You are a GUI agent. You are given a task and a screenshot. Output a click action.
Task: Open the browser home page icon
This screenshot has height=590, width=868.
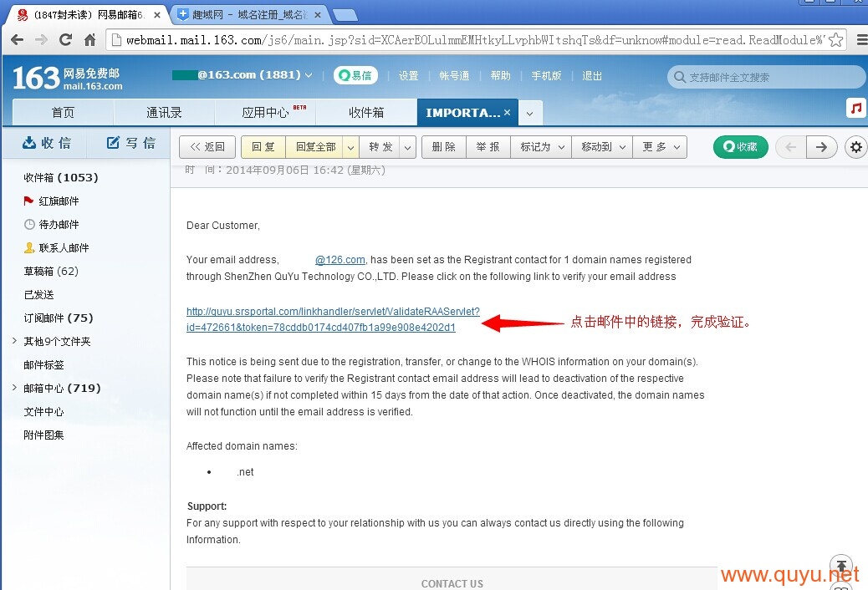tap(89, 40)
